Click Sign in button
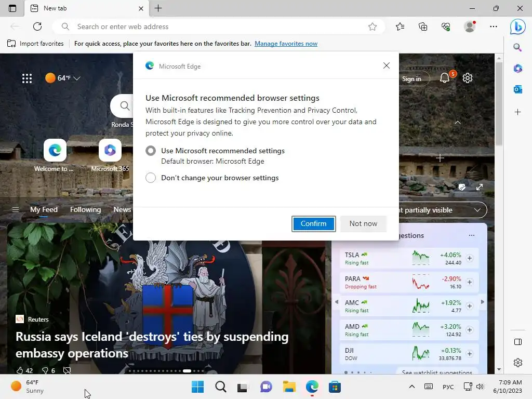Screen dimensions: 532x399 point(411,79)
